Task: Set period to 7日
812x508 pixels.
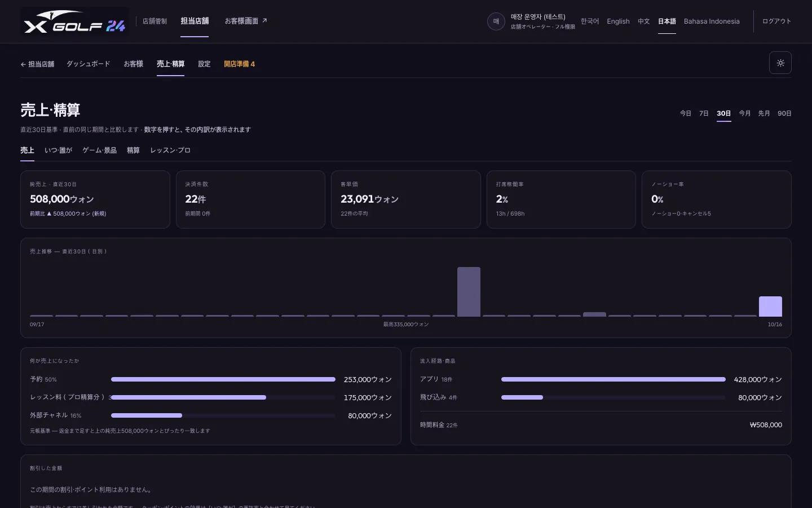Action: click(x=704, y=113)
